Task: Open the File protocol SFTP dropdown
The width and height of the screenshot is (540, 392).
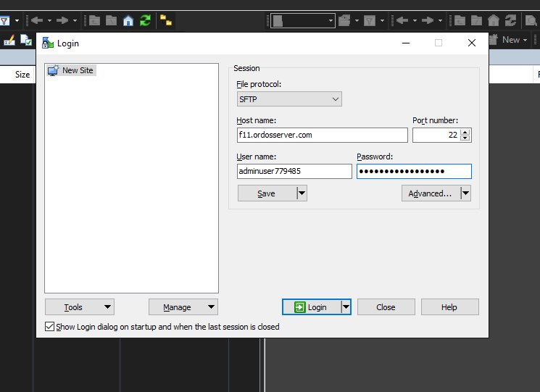Action: [289, 99]
